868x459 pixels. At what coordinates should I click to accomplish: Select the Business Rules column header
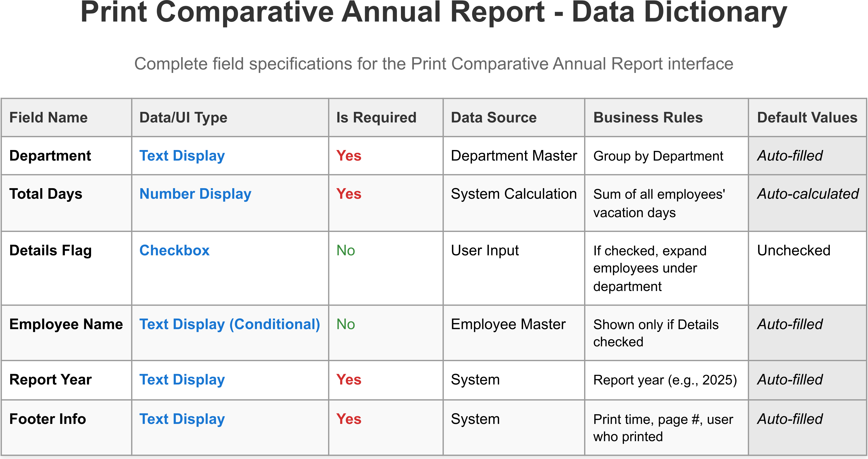(x=648, y=118)
